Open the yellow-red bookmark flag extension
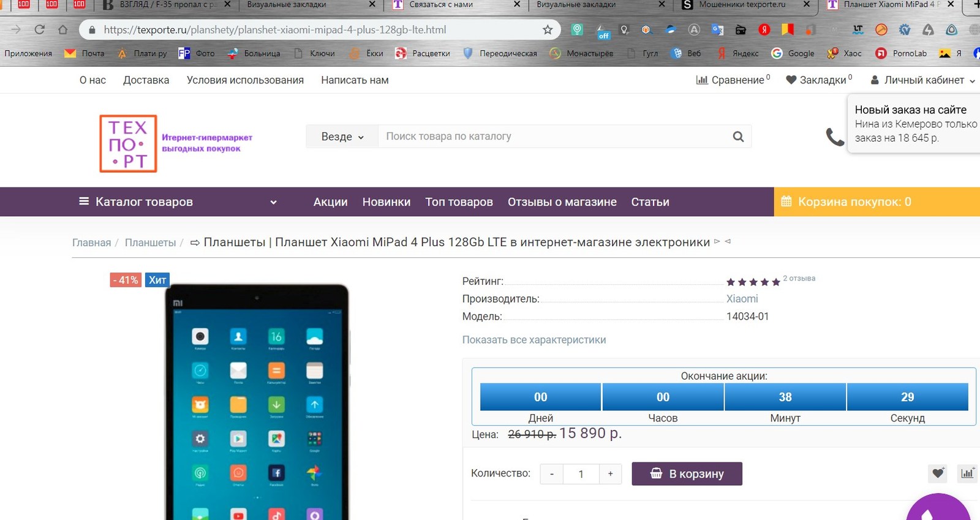 point(788,29)
